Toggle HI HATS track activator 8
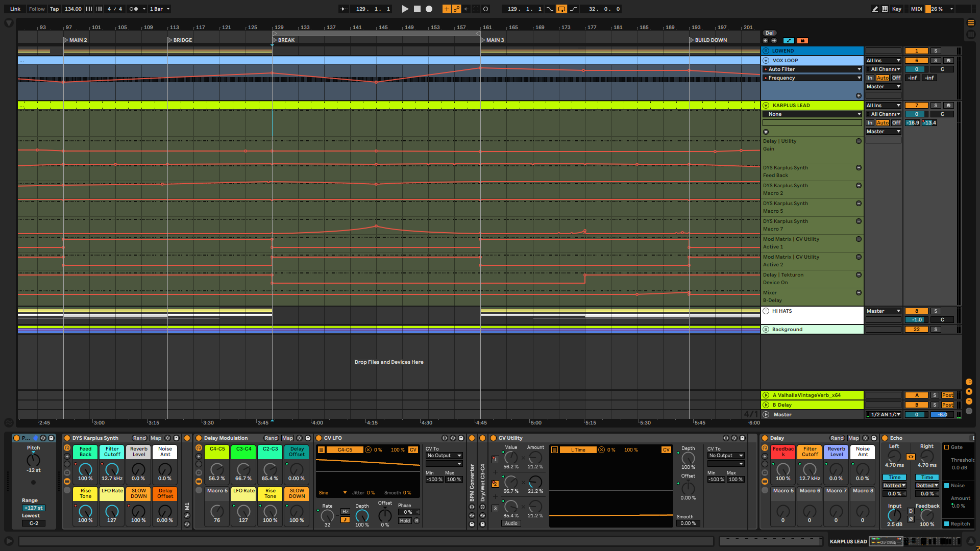 click(x=916, y=311)
